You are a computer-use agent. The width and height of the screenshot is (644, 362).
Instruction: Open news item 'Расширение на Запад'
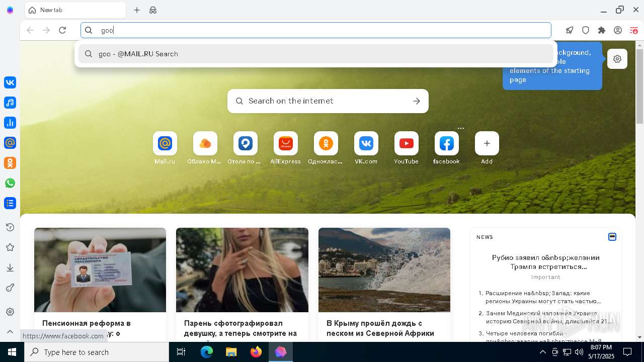coord(543,297)
